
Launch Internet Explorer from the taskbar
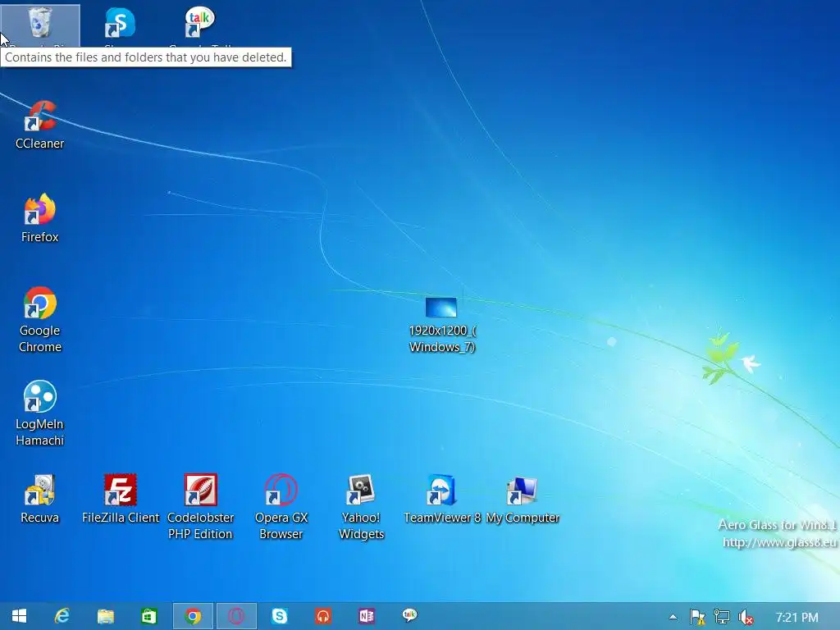click(62, 616)
